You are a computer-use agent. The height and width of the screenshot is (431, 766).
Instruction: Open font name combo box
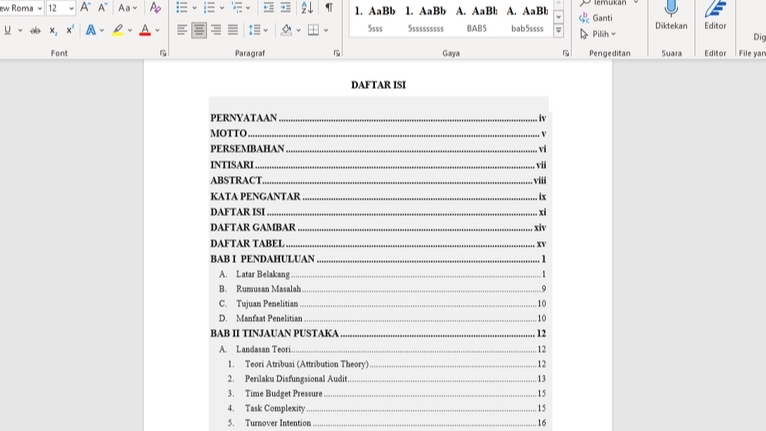point(21,8)
